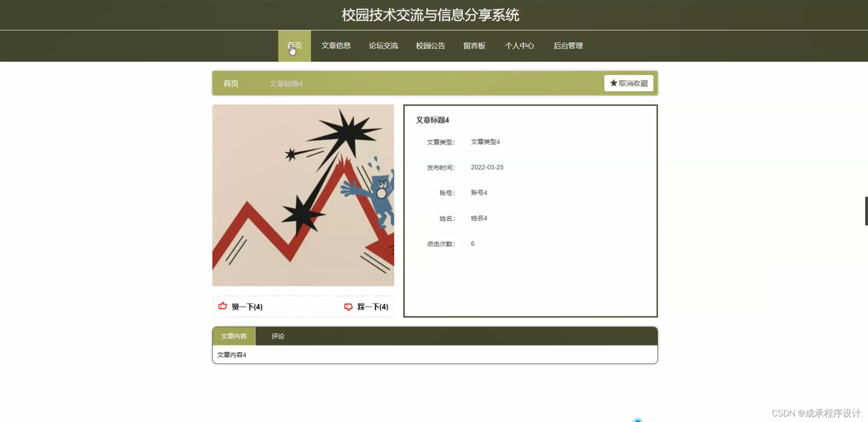Open the 留言板 navigation menu item

[474, 46]
